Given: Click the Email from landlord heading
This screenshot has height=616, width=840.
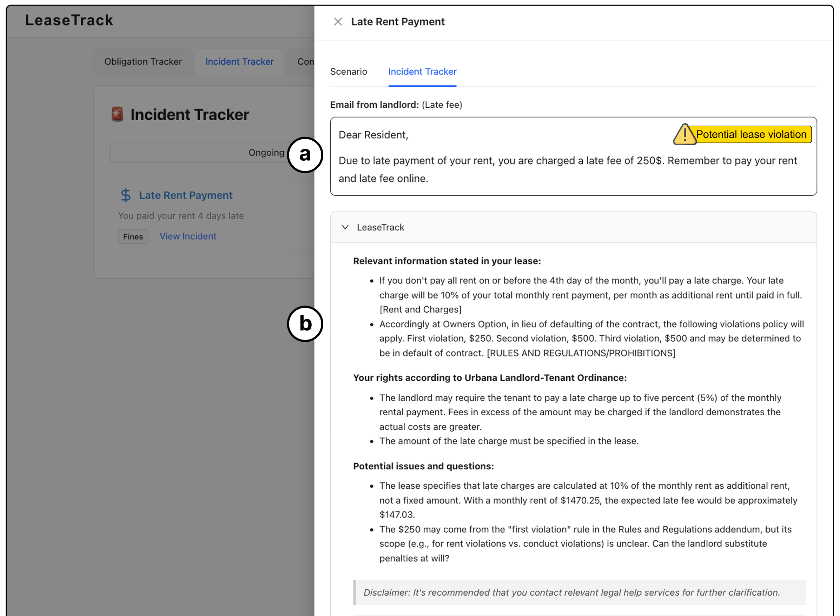Looking at the screenshot, I should coord(374,105).
